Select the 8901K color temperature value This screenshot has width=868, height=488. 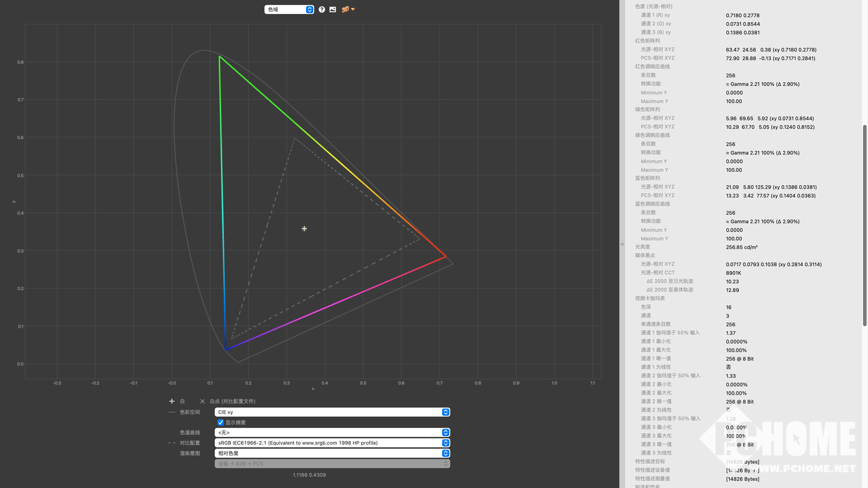[x=734, y=273]
